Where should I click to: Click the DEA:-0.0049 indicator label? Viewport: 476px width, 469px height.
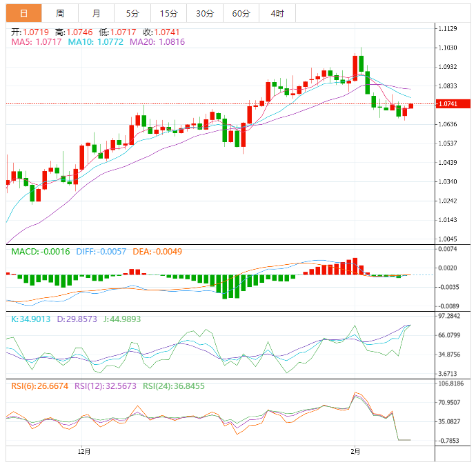point(157,252)
